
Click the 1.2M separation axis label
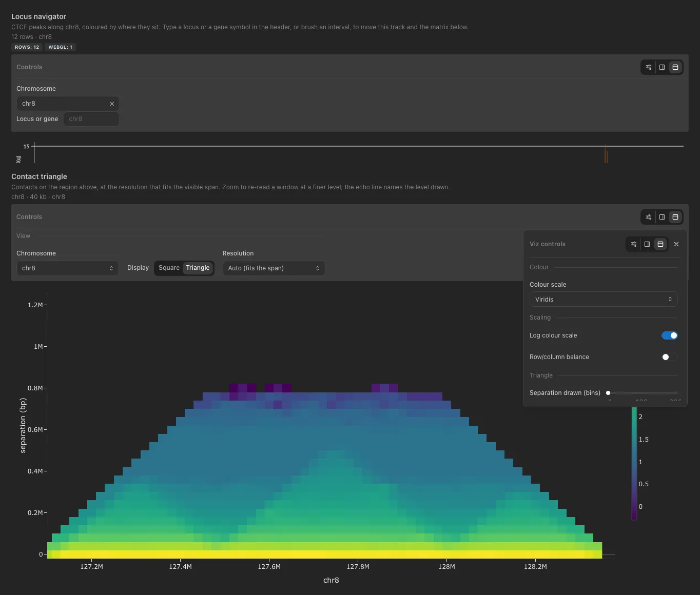(35, 305)
